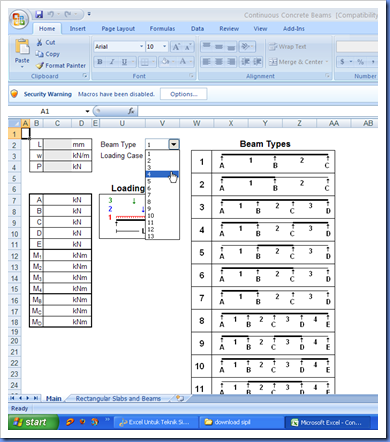The image size is (390, 442).
Task: Click the Name Box showing A1
Action: click(x=50, y=111)
